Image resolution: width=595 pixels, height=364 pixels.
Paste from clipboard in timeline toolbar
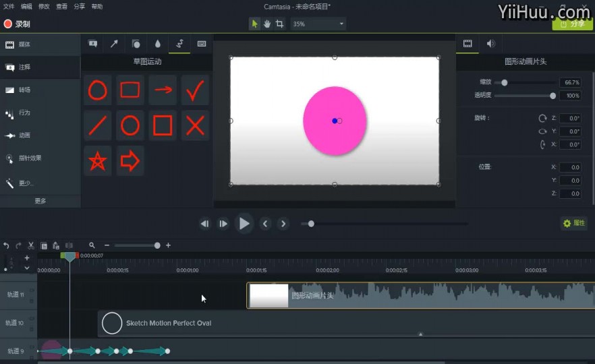click(x=56, y=245)
